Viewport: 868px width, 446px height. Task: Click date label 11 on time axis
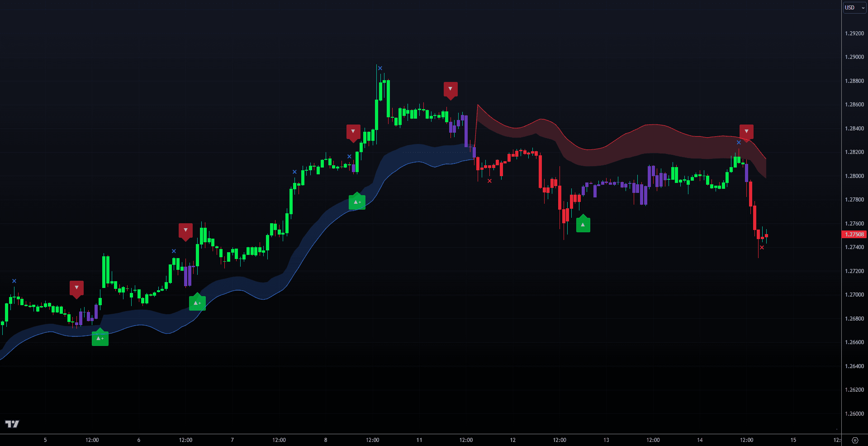pos(419,440)
